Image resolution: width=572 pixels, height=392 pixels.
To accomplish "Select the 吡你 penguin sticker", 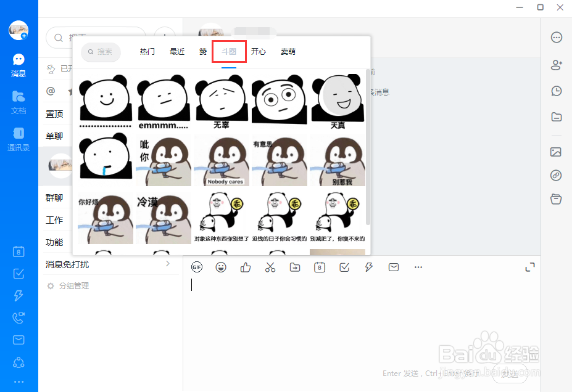I will coord(164,160).
